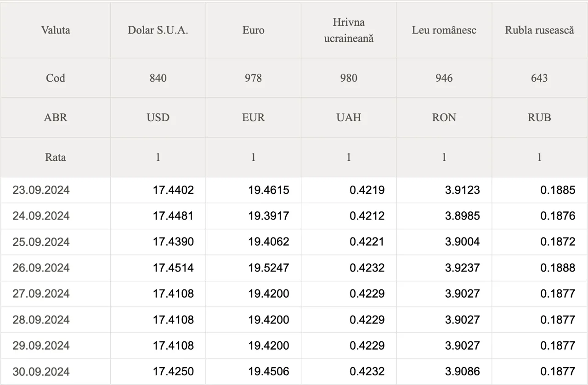Screen dimensions: 588x385
Task: Click the Valuta row label
Action: click(x=56, y=30)
